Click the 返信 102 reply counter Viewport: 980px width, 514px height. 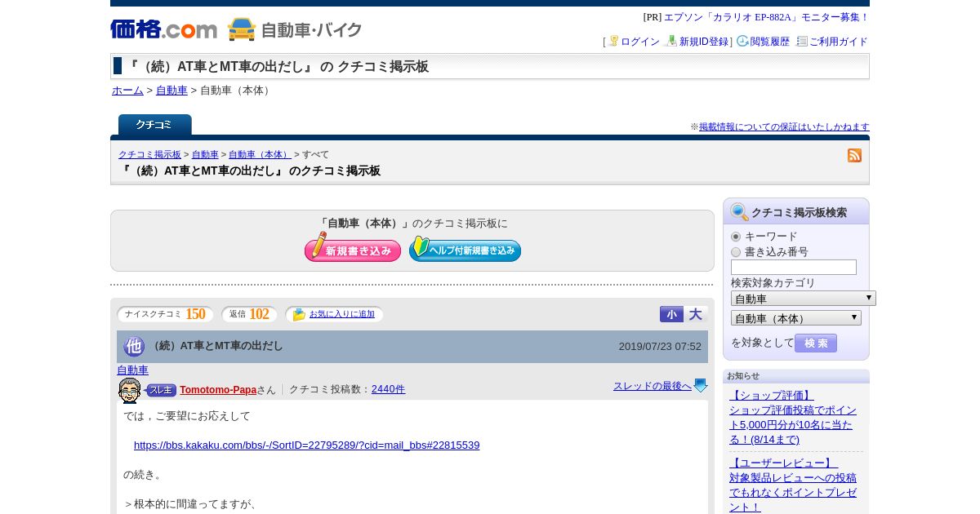coord(249,314)
